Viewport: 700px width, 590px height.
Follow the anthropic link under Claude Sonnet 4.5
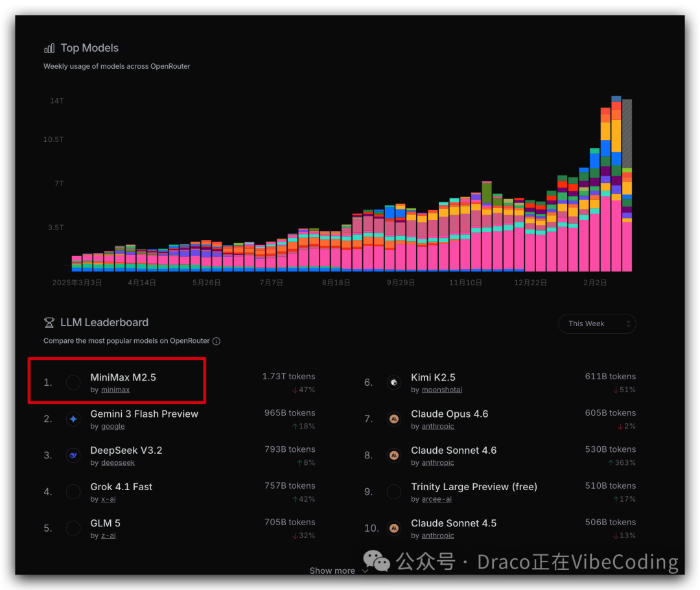(x=438, y=536)
